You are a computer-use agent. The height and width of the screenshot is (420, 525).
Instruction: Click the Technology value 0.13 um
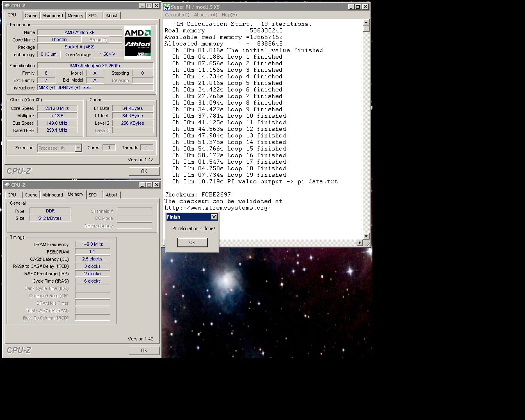click(48, 54)
